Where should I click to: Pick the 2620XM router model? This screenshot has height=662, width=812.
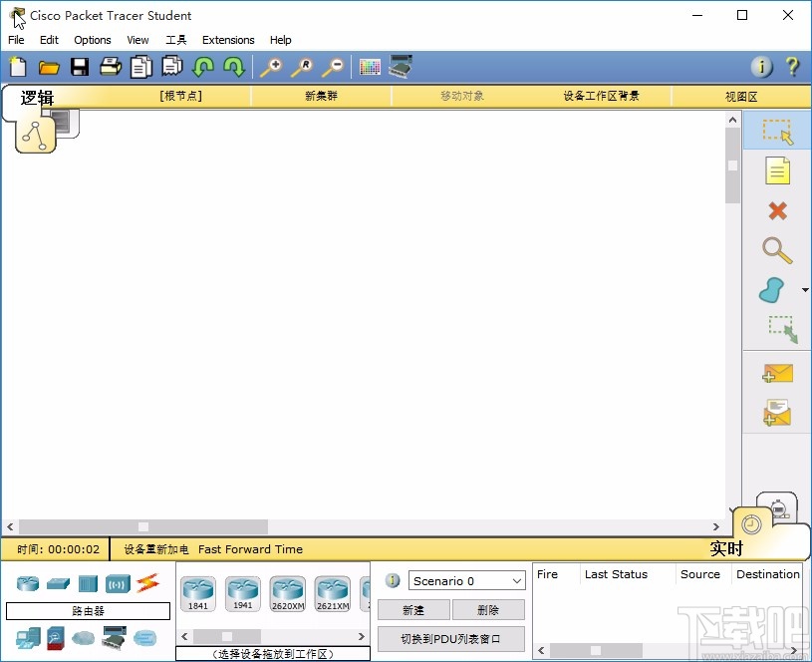(287, 593)
